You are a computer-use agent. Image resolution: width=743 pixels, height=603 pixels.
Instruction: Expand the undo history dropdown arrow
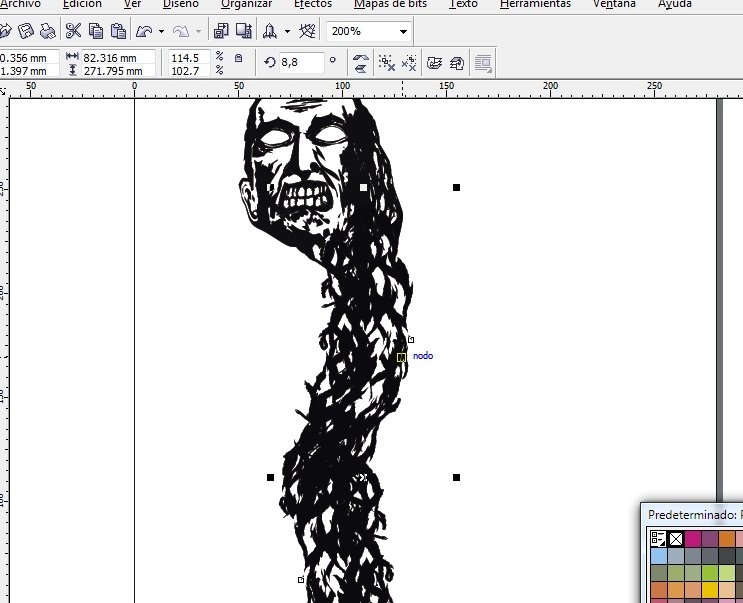162,32
